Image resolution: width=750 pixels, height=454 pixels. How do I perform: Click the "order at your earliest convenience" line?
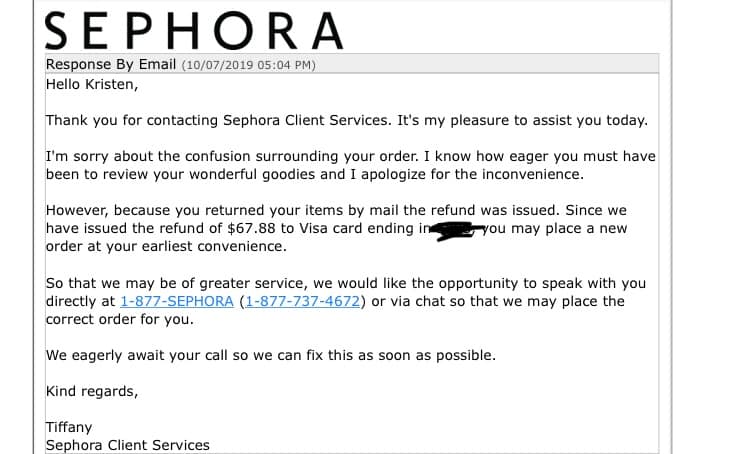point(166,246)
